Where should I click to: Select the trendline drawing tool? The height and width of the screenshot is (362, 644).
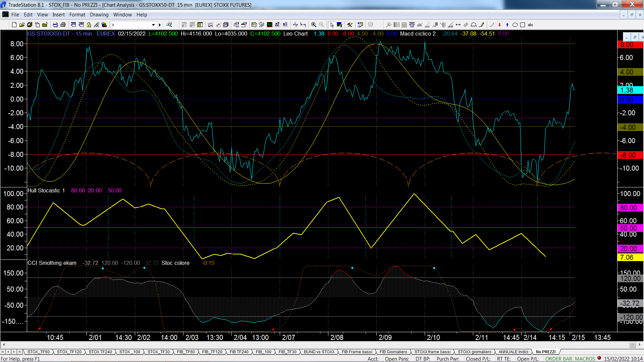tap(389, 25)
